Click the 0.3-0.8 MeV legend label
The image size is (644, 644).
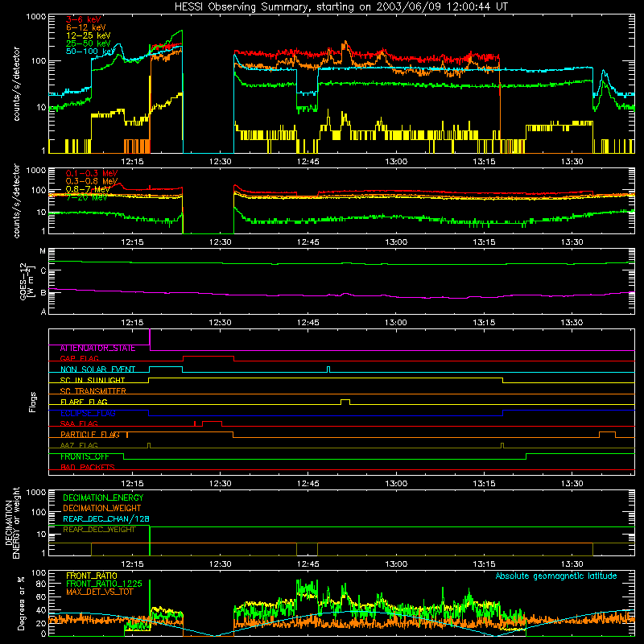[x=92, y=181]
